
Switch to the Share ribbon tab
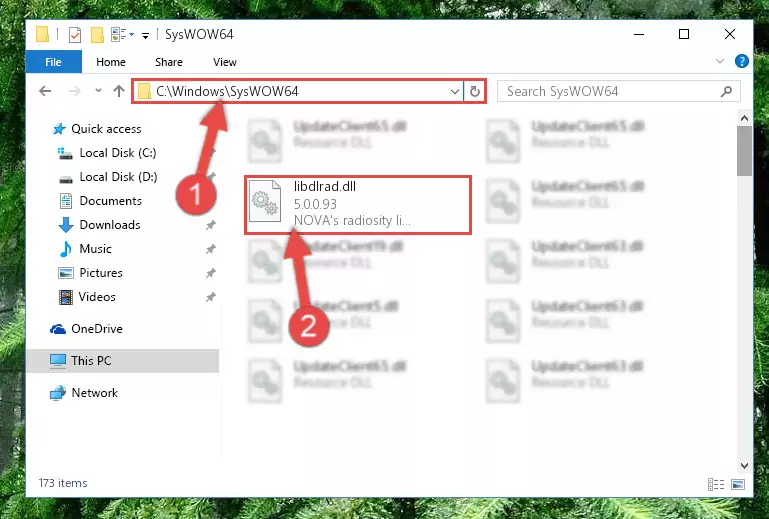(x=169, y=62)
